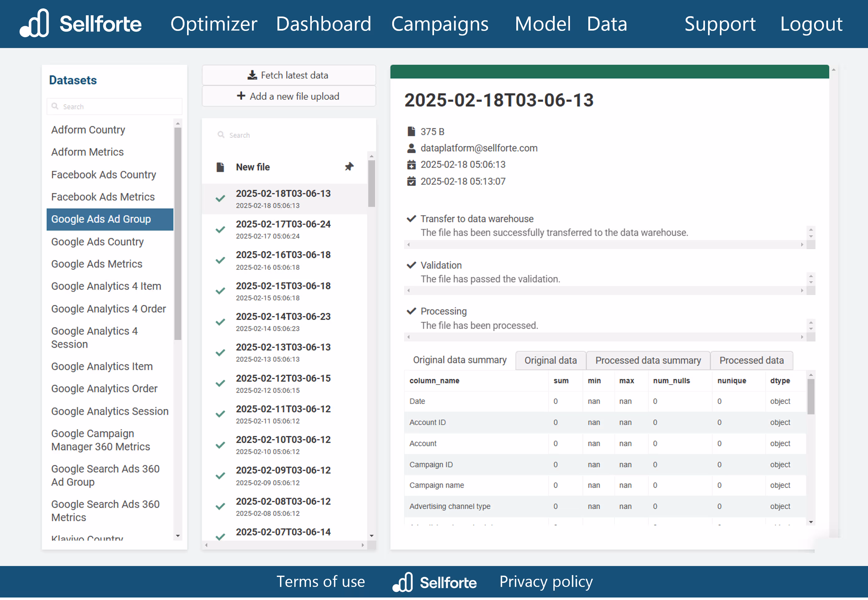This screenshot has height=600, width=868.
Task: Select Google Campaign Manager 360 Metrics dataset
Action: click(110, 440)
